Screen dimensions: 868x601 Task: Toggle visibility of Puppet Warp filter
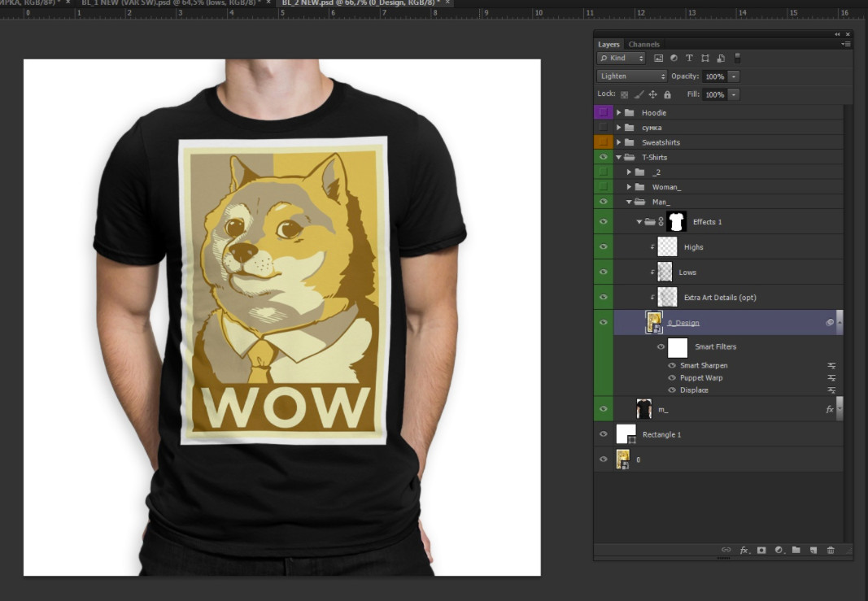point(672,377)
